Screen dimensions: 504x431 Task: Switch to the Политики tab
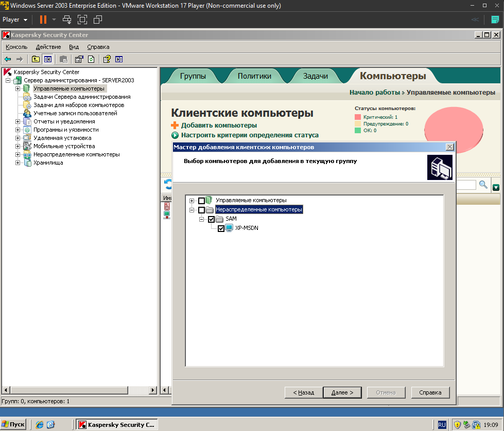(254, 76)
